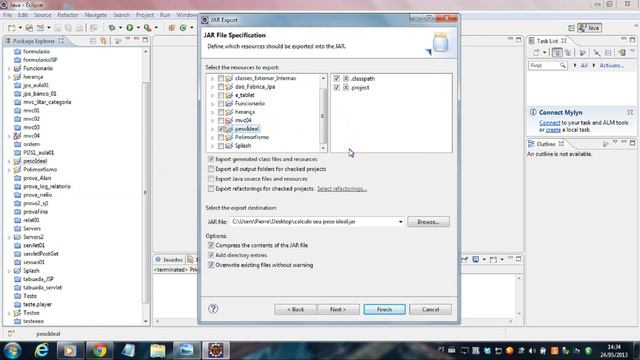
Task: Uncheck the .classpath file checkbox
Action: pos(336,78)
